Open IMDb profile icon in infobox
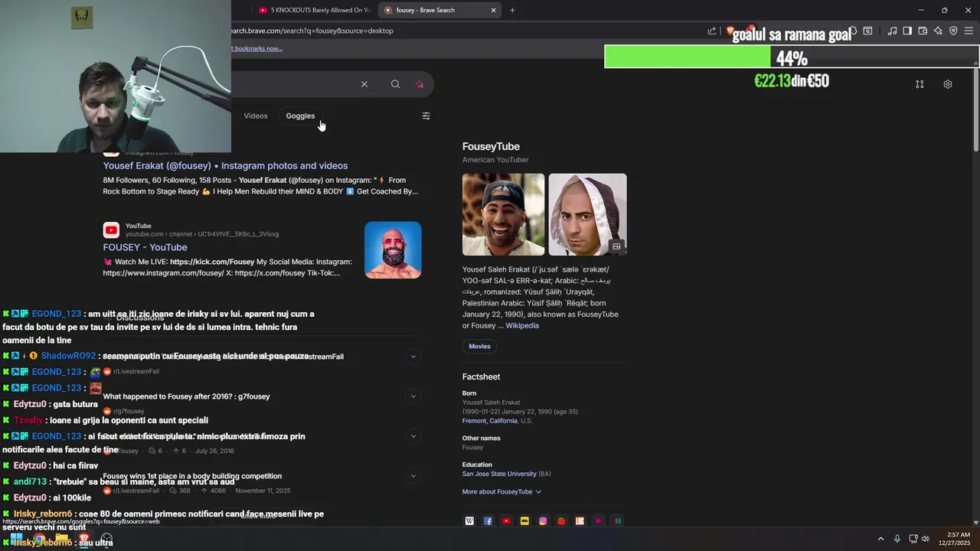This screenshot has width=980, height=551. click(524, 521)
